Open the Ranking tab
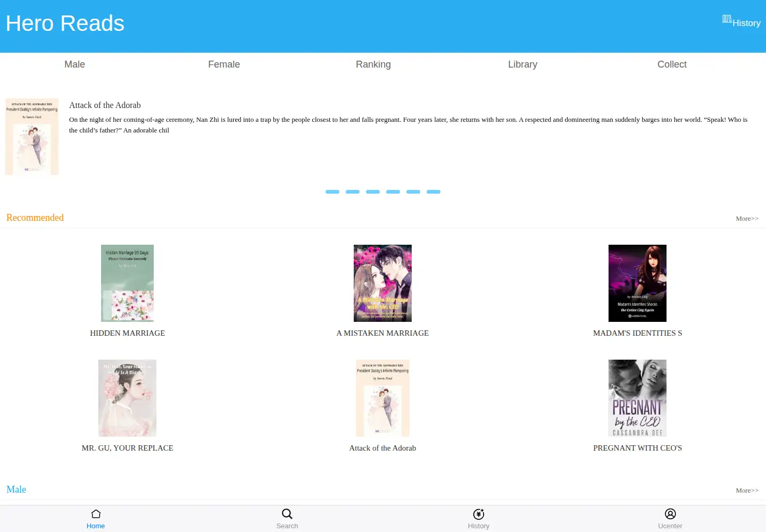The width and height of the screenshot is (766, 532). 373,64
